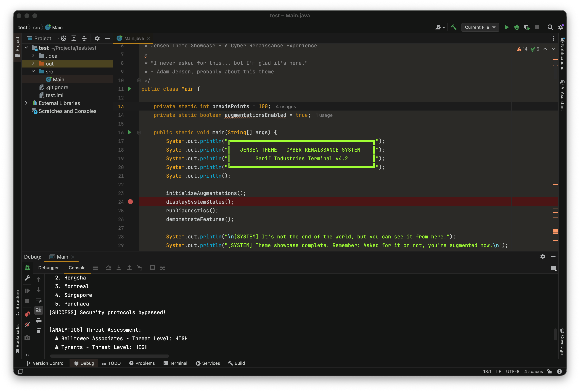Image resolution: width=580 pixels, height=392 pixels.
Task: Open the Terminal tool window tab
Action: (x=175, y=363)
